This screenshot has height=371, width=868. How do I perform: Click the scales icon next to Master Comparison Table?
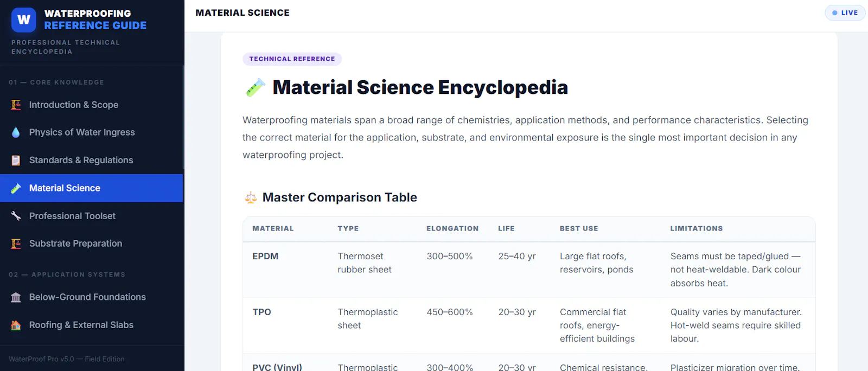click(251, 197)
